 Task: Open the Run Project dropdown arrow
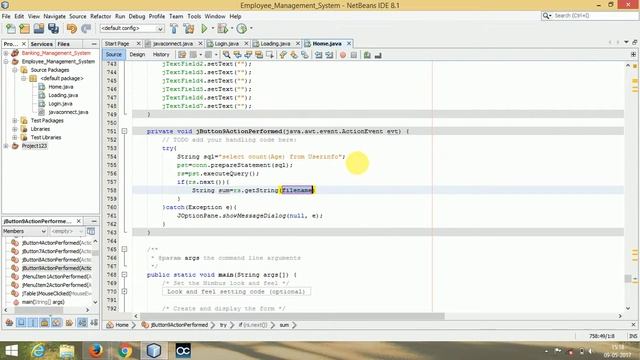212,29
